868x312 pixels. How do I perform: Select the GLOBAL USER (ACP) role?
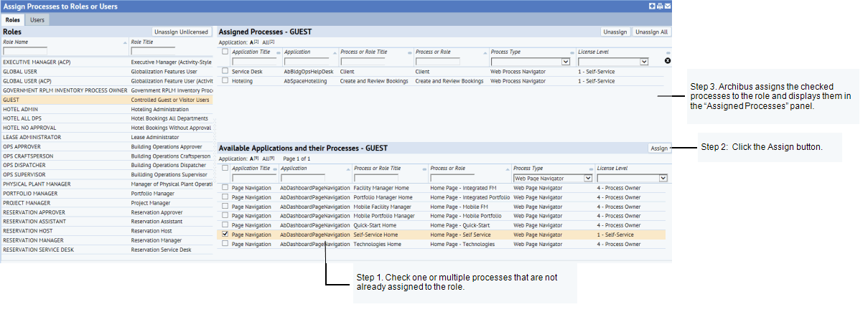pyautogui.click(x=108, y=81)
